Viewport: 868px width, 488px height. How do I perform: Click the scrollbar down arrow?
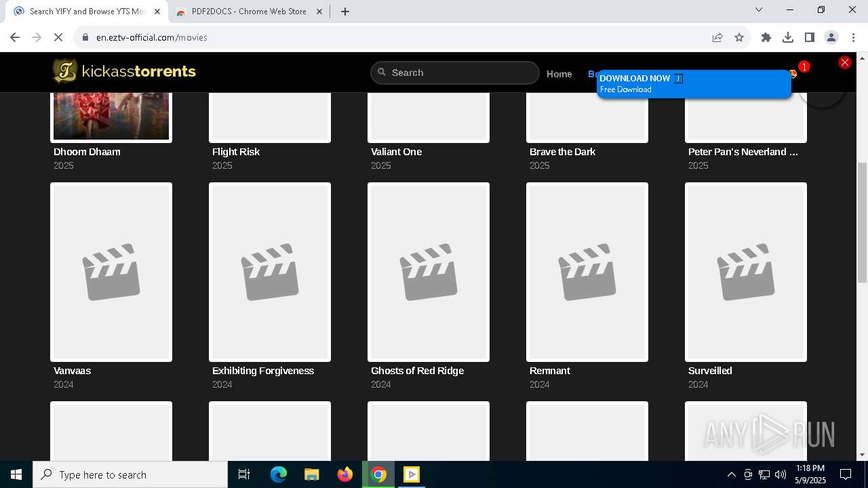click(x=862, y=455)
